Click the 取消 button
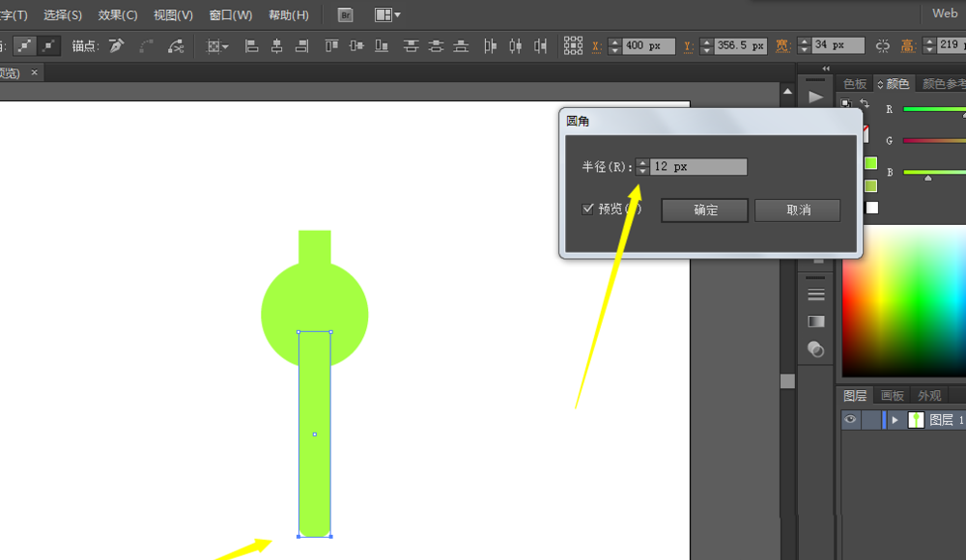The height and width of the screenshot is (560, 966). coord(798,210)
